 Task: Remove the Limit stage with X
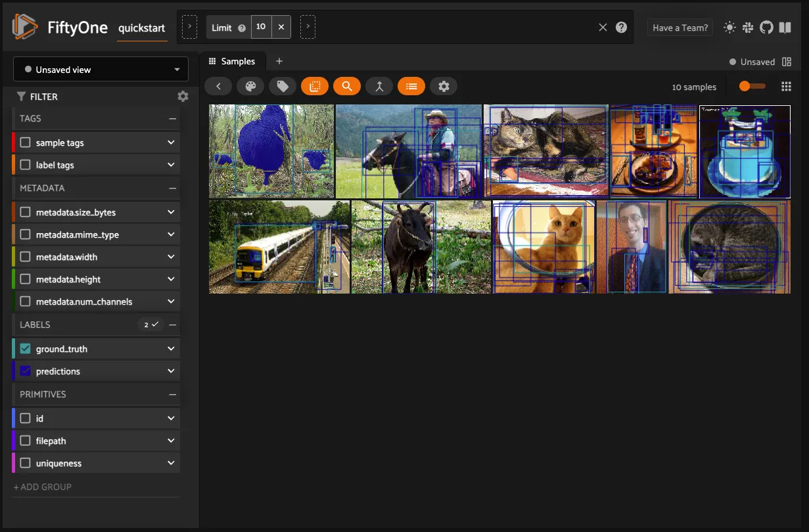click(281, 27)
